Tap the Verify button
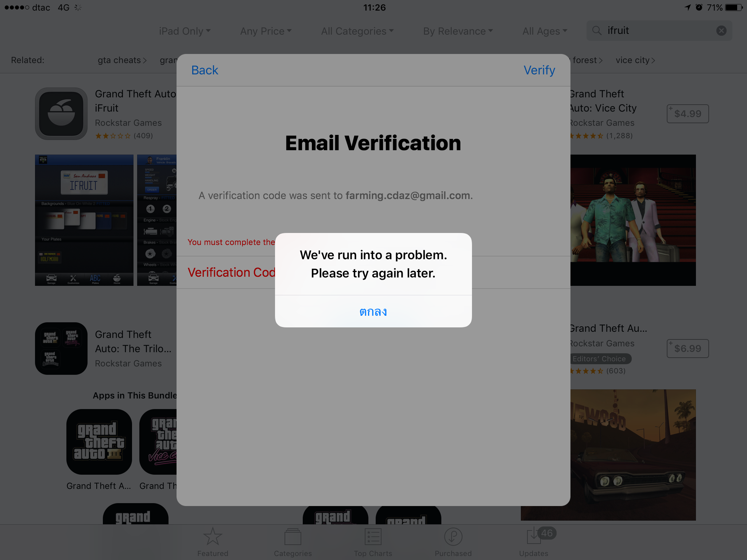Screen dimensions: 747x560 (x=539, y=70)
